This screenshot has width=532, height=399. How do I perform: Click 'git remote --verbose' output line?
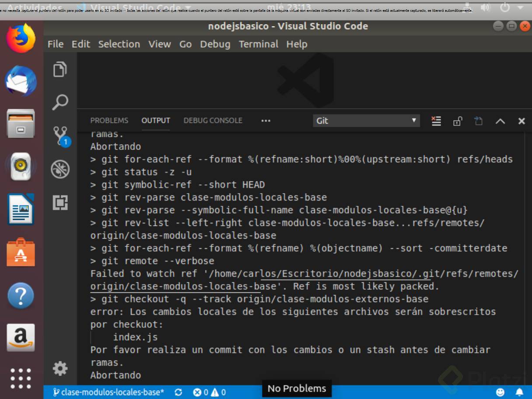tap(152, 261)
